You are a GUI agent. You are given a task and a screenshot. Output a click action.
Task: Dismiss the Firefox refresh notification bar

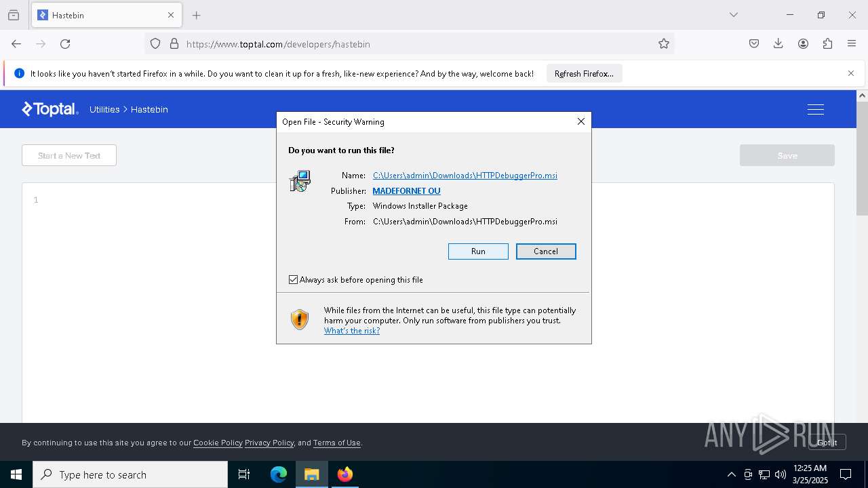tap(851, 73)
